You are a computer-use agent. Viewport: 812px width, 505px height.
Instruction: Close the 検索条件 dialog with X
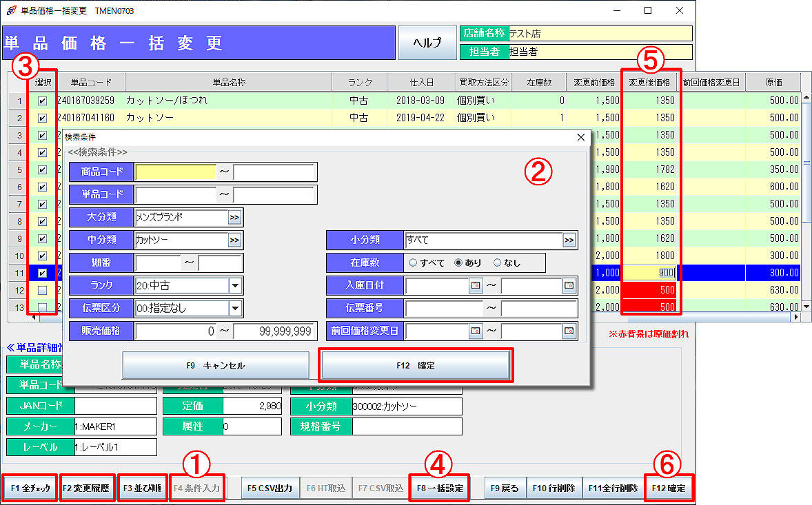pos(580,137)
